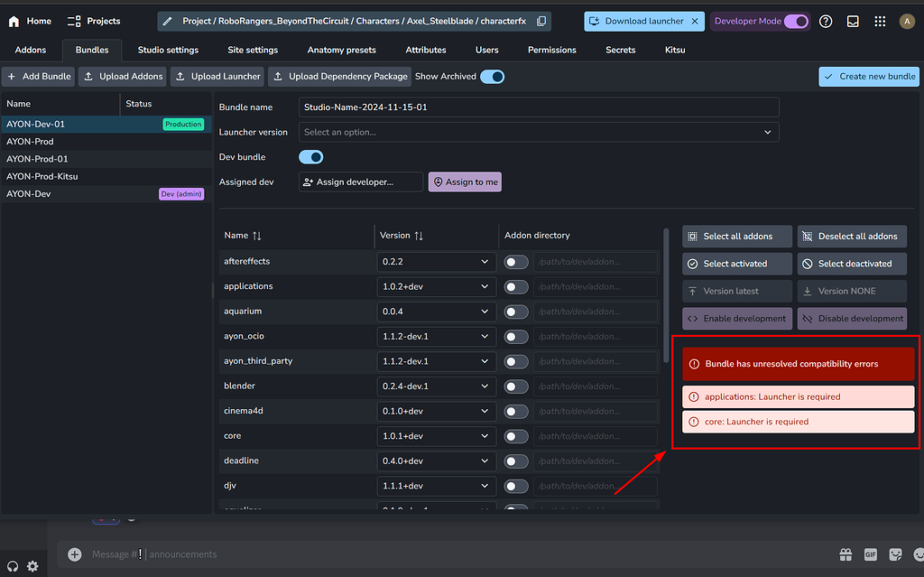Open the sticker picker icon
This screenshot has width=924, height=577.
[895, 554]
